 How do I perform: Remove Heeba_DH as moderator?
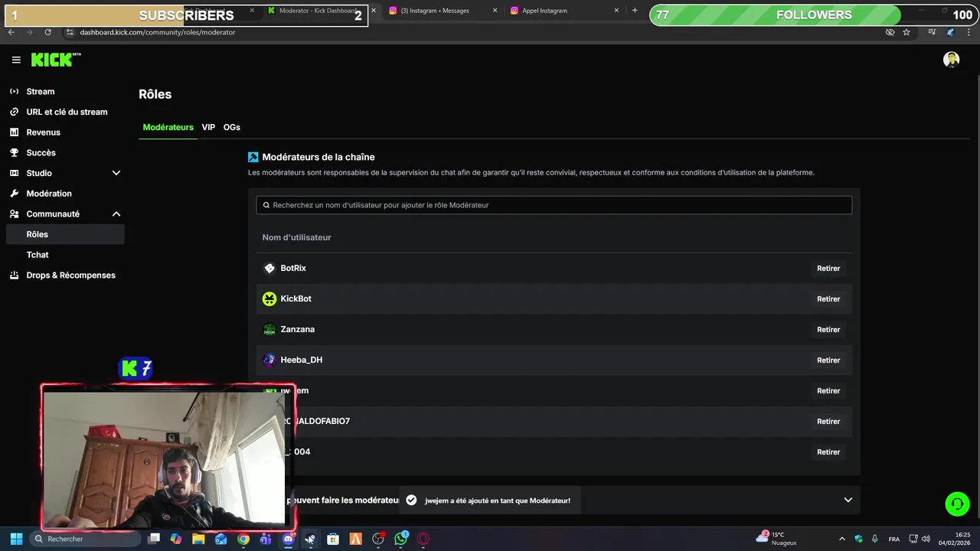(828, 360)
